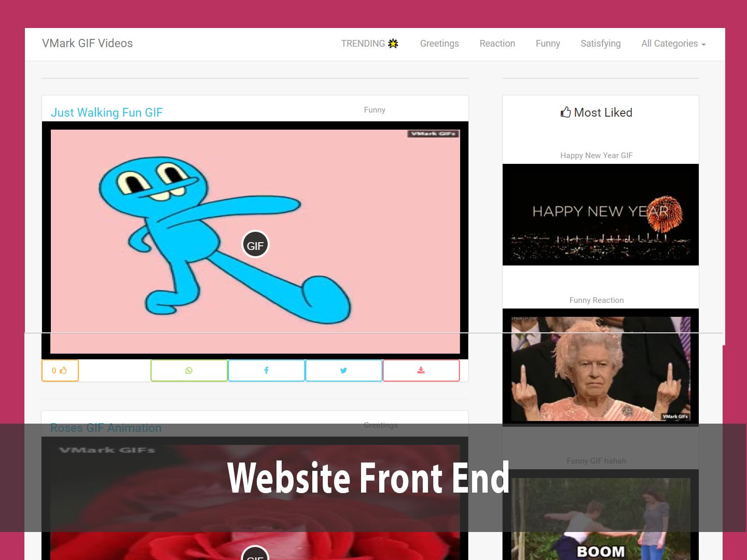Go to Greetings in the top navigation
The image size is (747, 560).
click(439, 44)
